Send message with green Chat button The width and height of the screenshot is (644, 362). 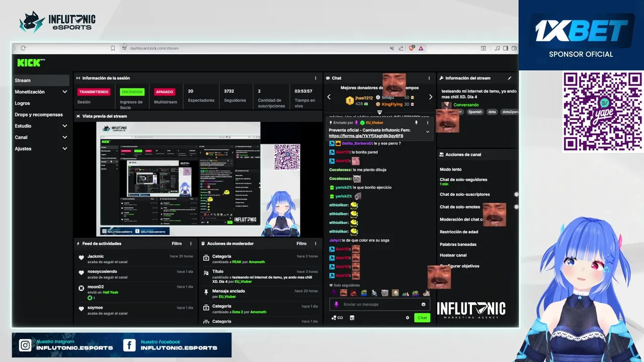tap(422, 318)
